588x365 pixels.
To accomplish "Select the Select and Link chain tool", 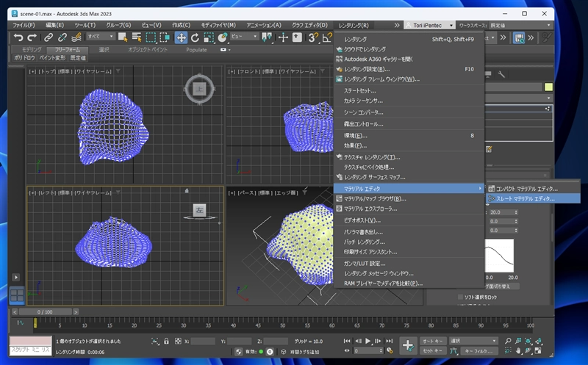I will click(49, 37).
